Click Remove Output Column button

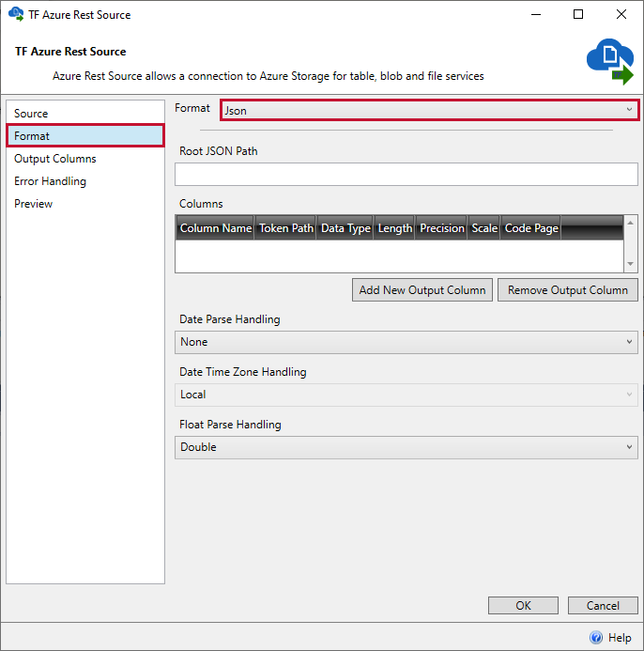click(568, 289)
